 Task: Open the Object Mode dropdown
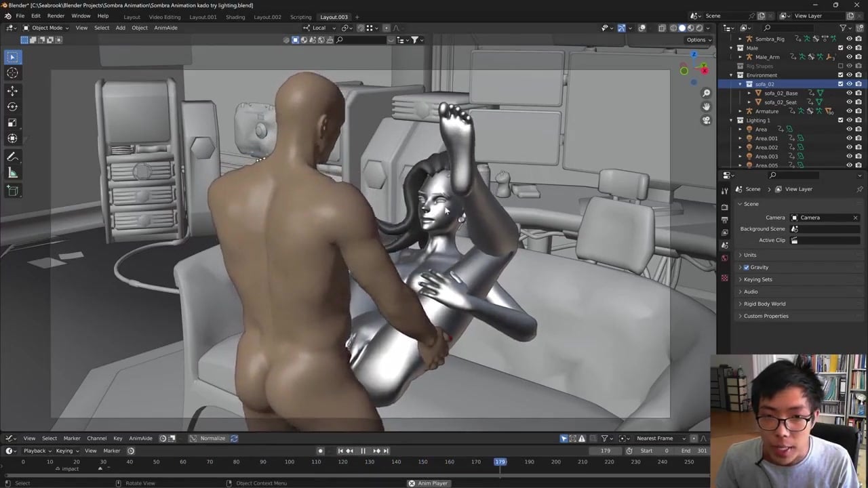47,28
